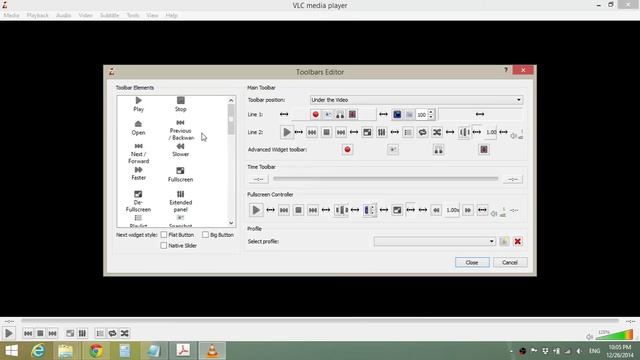Image resolution: width=640 pixels, height=360 pixels.
Task: Open Internet Explorer from the taskbar
Action: (x=38, y=351)
